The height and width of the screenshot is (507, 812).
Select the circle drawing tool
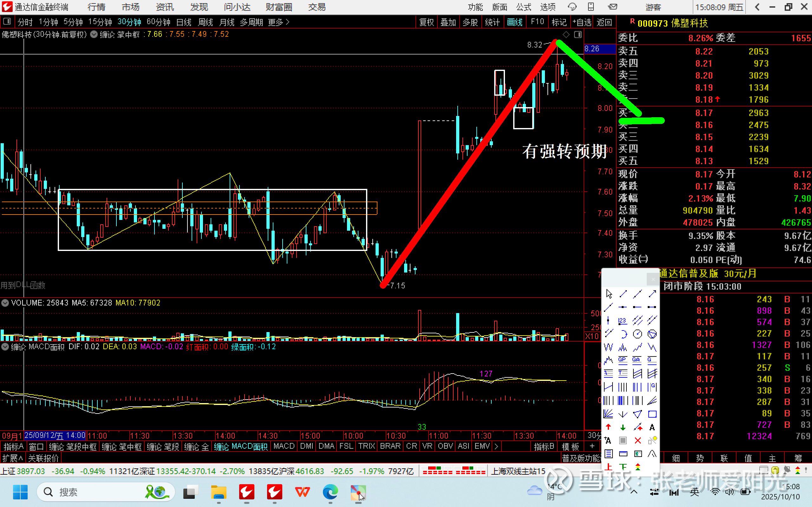coord(637,334)
